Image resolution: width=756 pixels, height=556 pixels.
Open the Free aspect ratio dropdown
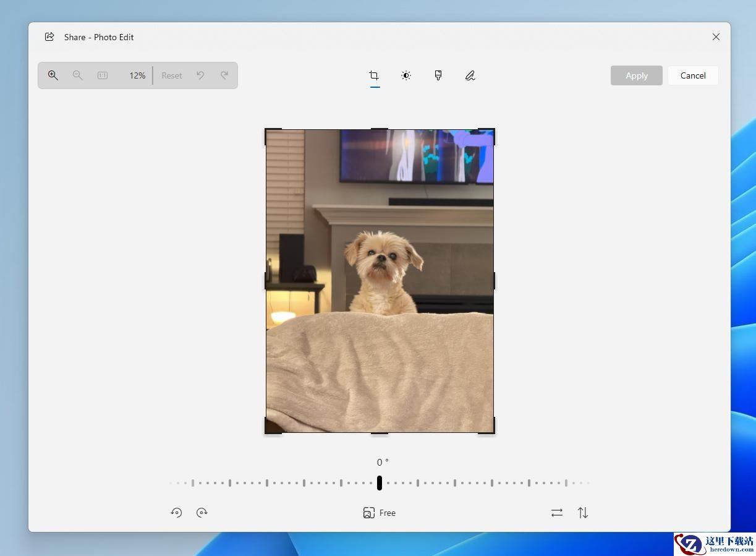point(380,513)
